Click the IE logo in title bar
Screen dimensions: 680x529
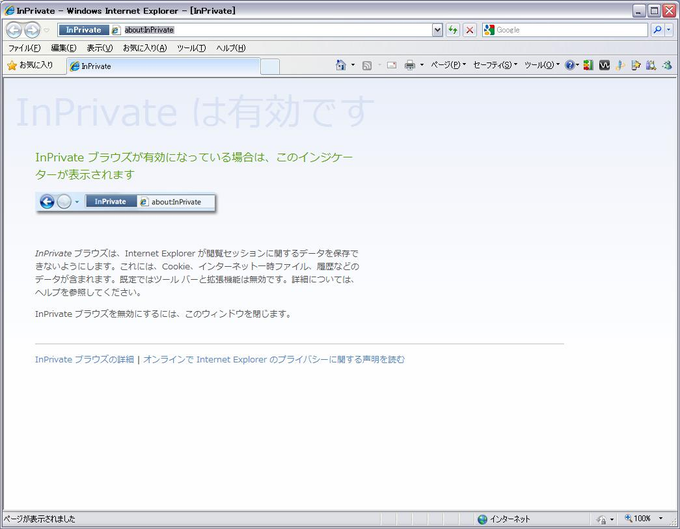tap(9, 11)
